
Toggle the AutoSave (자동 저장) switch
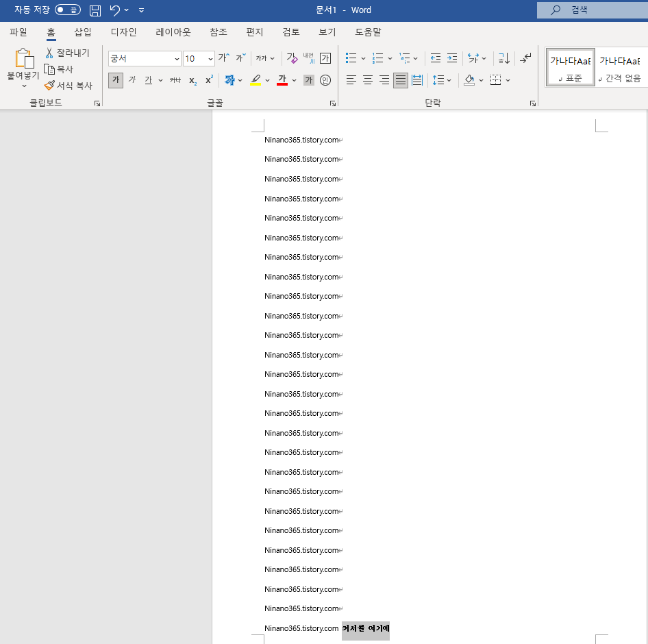[x=68, y=10]
